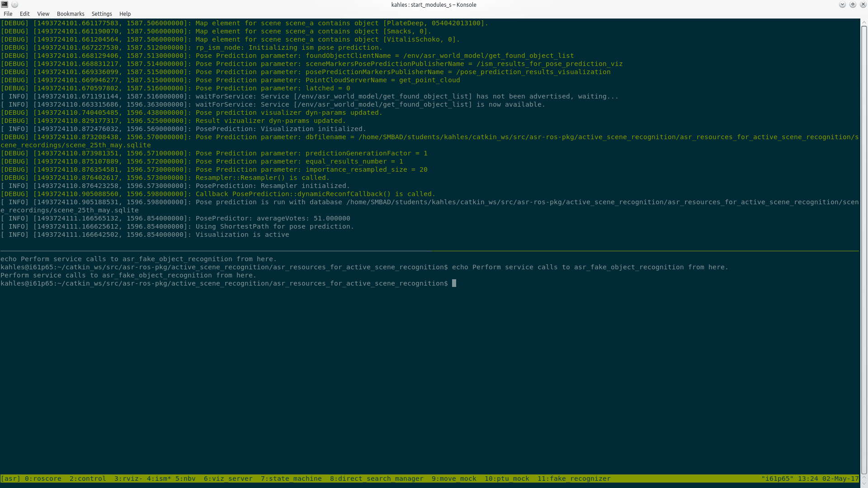Open the Settings menu
This screenshot has width=868, height=488.
[102, 14]
